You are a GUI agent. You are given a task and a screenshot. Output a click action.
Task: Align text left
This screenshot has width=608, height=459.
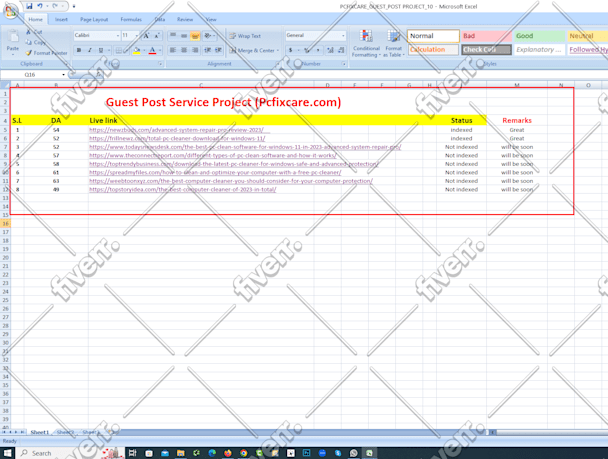[x=173, y=50]
